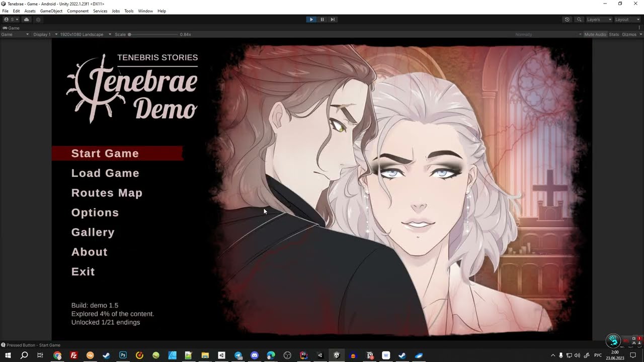Open the Normally play-focus dropdown
This screenshot has height=362, width=644.
pyautogui.click(x=548, y=34)
